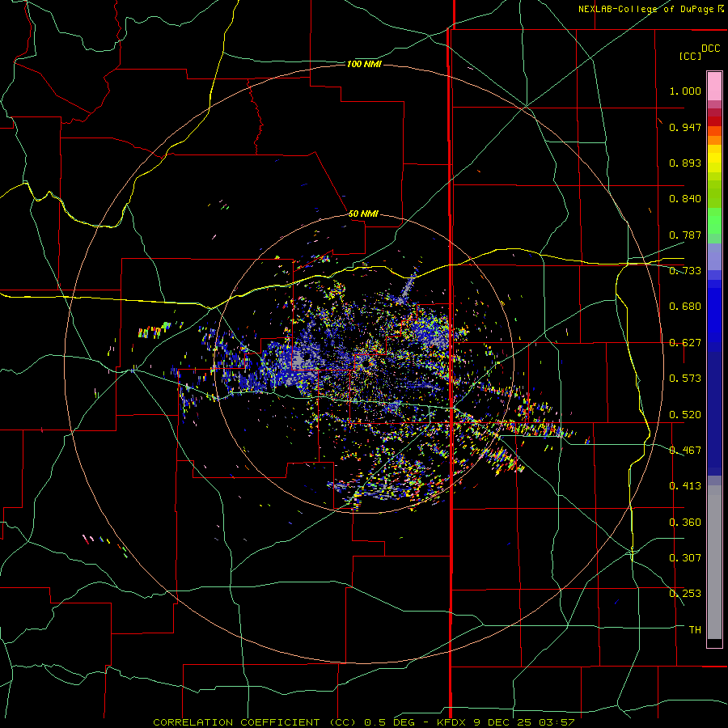Pick the red segment of the color bar

click(x=714, y=121)
